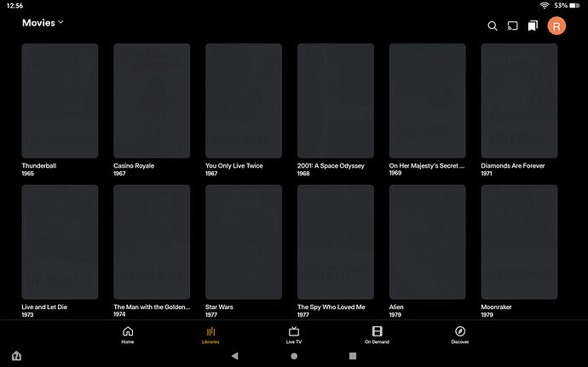Click the Star Wars title text
Screen dimensions: 588x367
pos(219,307)
